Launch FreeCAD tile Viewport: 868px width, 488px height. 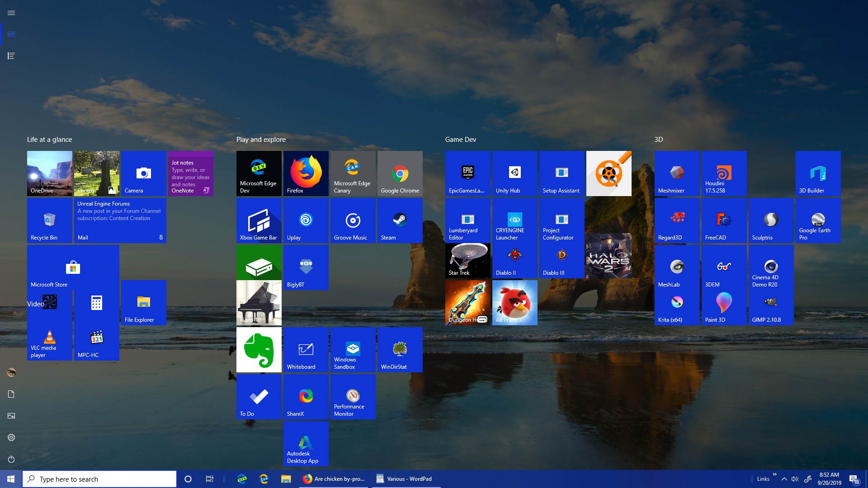(x=724, y=221)
